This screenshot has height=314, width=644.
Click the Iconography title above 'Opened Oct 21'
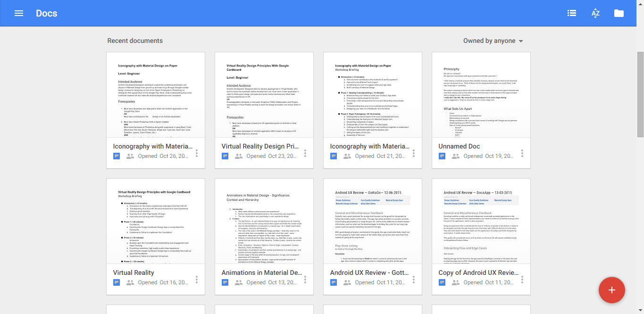370,146
